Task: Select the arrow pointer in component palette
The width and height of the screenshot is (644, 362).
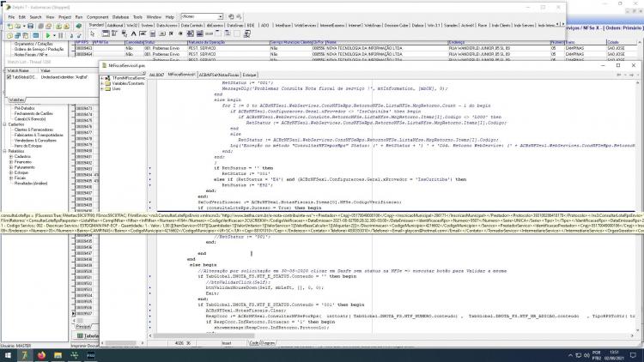Action: coord(93,33)
